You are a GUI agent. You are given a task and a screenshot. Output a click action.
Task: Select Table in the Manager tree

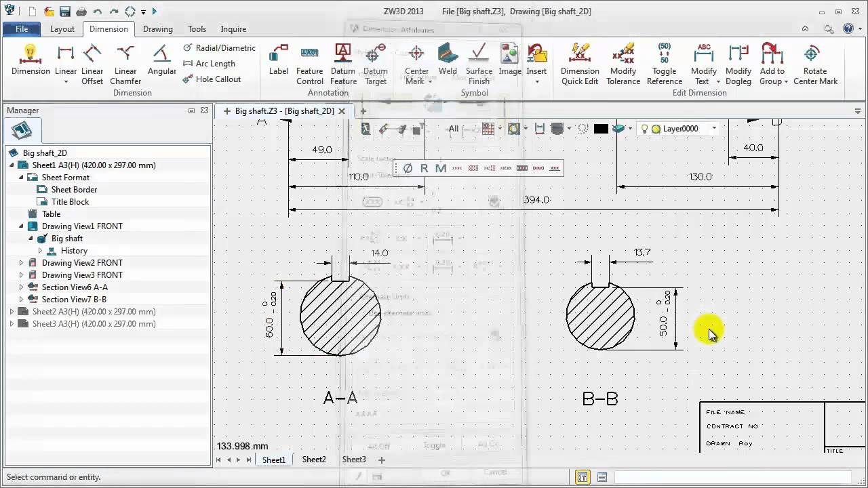[51, 213]
